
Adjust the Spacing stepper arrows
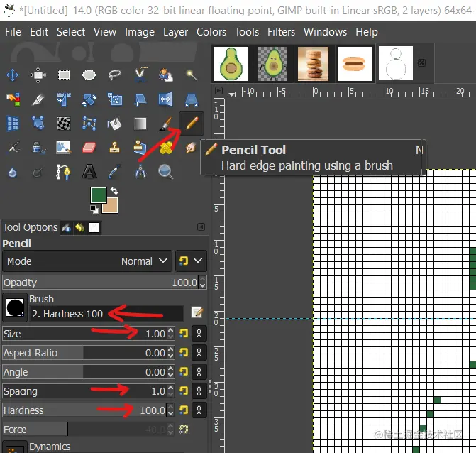coord(170,391)
